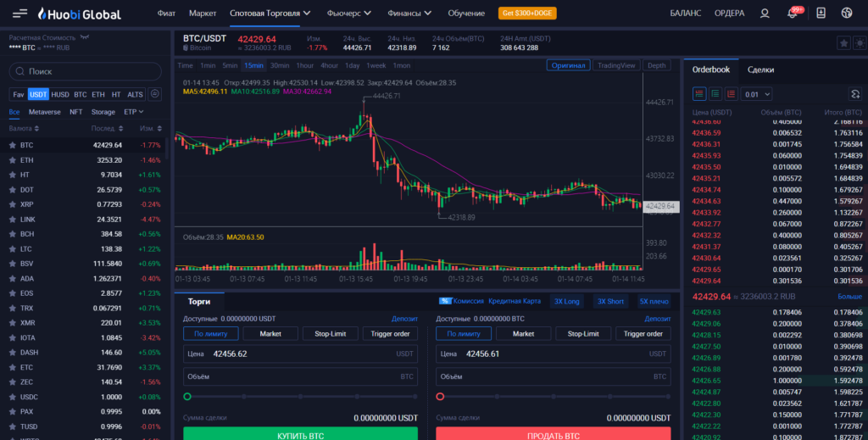This screenshot has height=440, width=868.
Task: Sort the list by Послед. column
Action: click(107, 128)
